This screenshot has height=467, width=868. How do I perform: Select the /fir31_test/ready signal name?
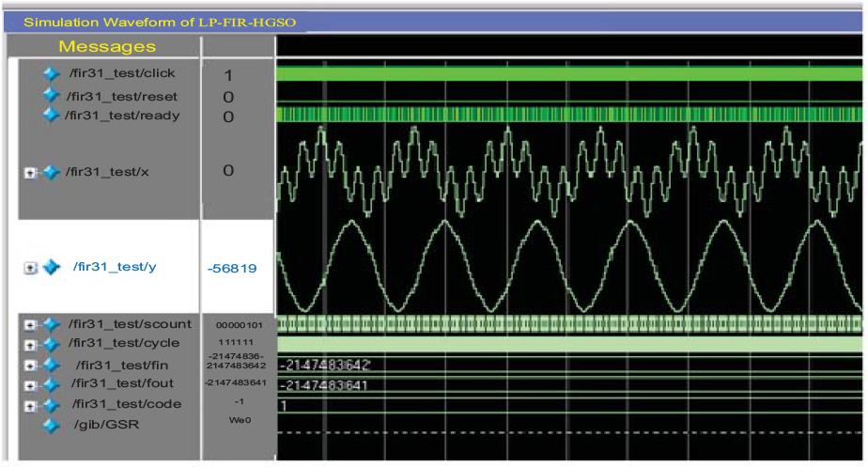pyautogui.click(x=121, y=116)
